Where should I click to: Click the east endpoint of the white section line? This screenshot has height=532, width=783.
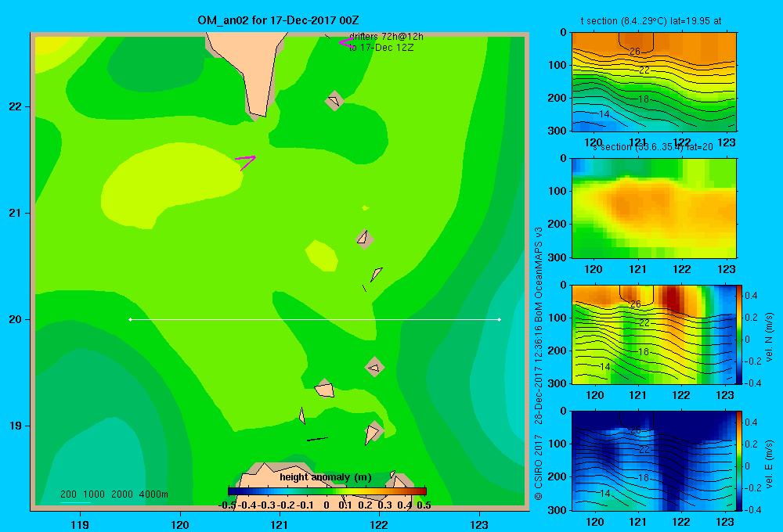point(500,319)
